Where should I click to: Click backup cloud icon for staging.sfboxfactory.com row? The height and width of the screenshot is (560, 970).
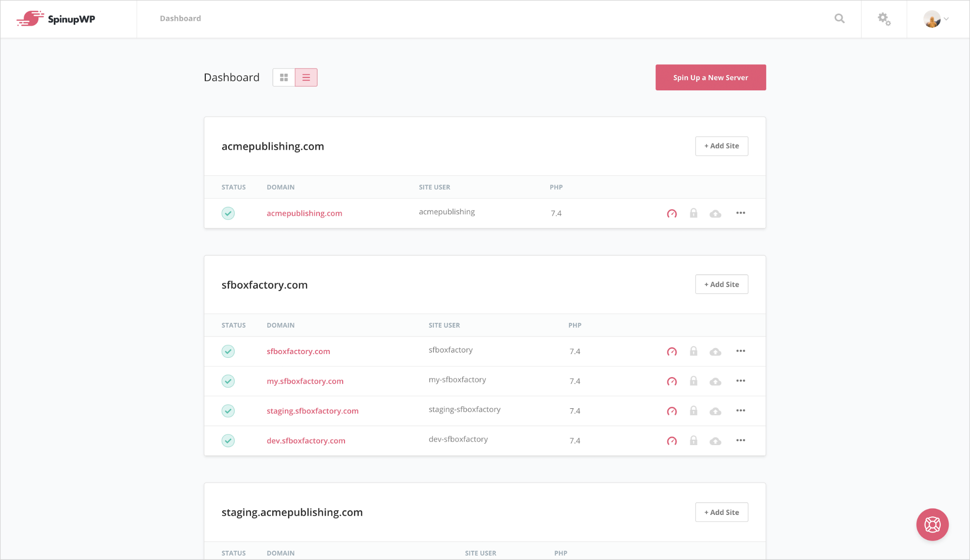click(x=715, y=411)
